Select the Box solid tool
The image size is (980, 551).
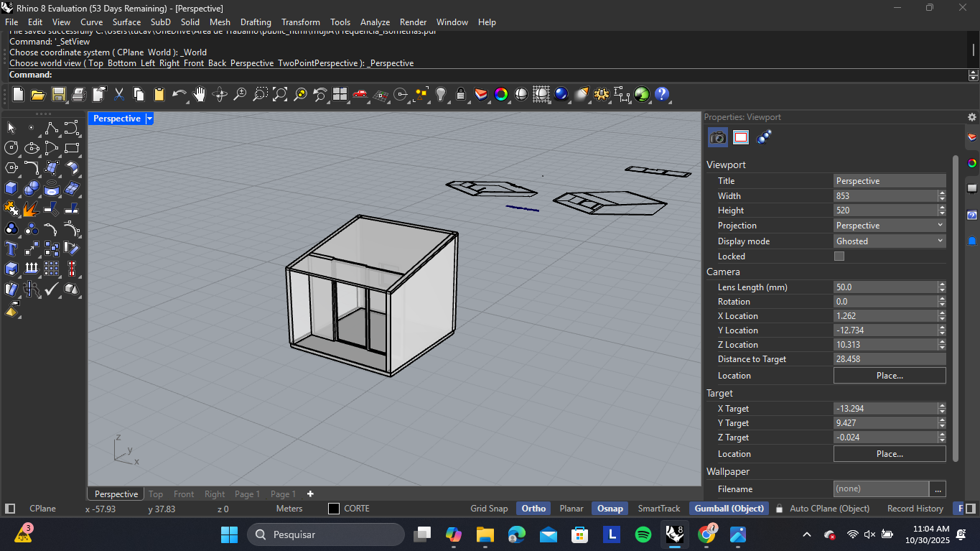[x=11, y=188]
